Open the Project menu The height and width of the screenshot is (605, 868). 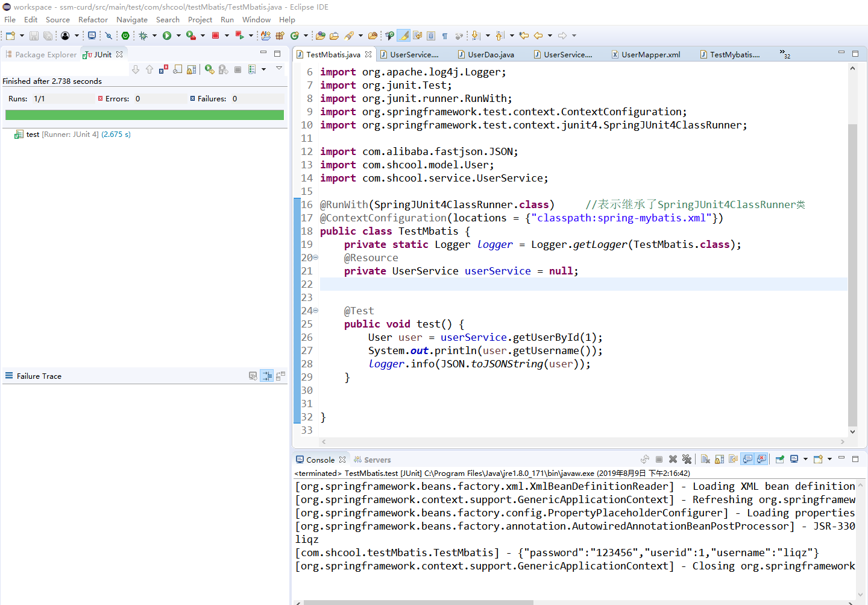[x=200, y=20]
